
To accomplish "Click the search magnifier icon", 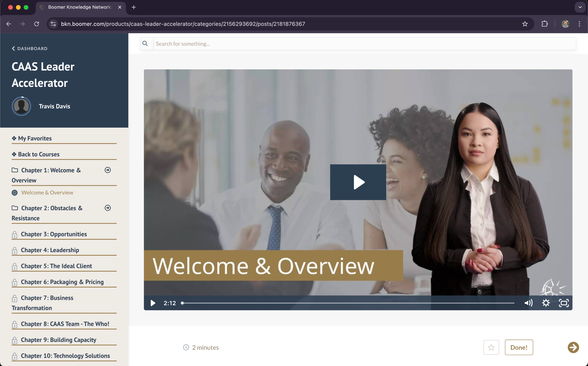I will coord(145,43).
